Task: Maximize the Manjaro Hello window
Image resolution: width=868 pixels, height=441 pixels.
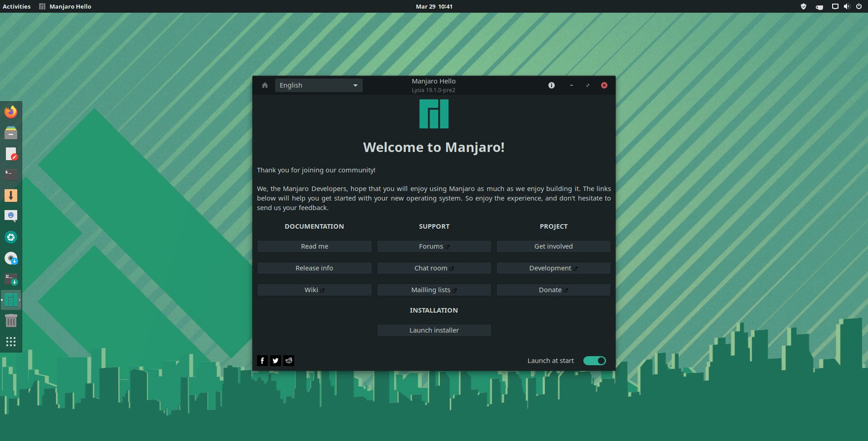Action: click(588, 85)
